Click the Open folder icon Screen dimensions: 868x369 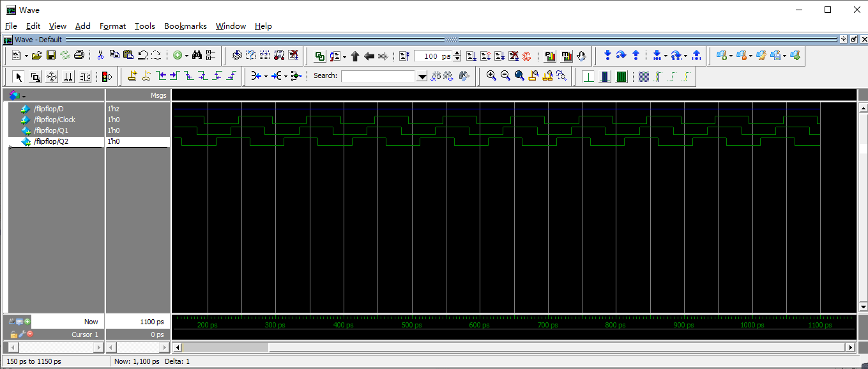click(x=37, y=56)
